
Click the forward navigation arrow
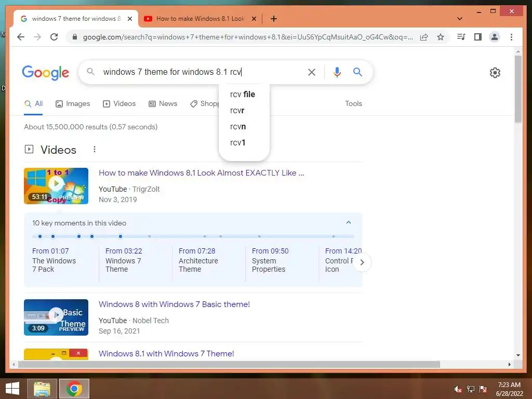coord(37,37)
